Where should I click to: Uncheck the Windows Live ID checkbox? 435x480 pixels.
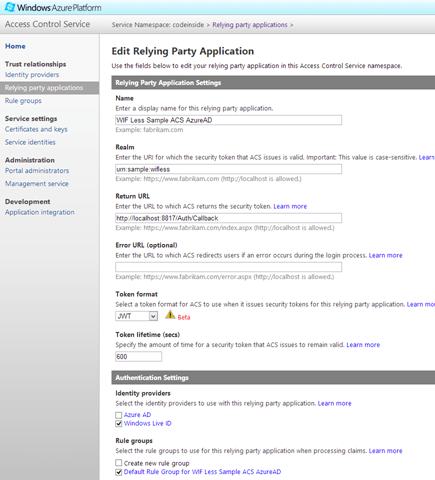pyautogui.click(x=118, y=424)
